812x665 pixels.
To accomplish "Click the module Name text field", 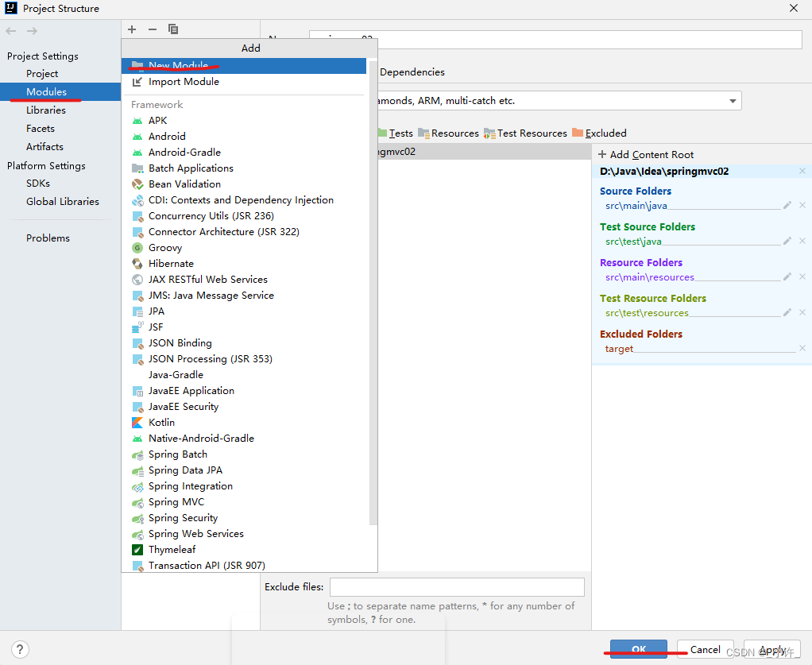I will coord(555,40).
